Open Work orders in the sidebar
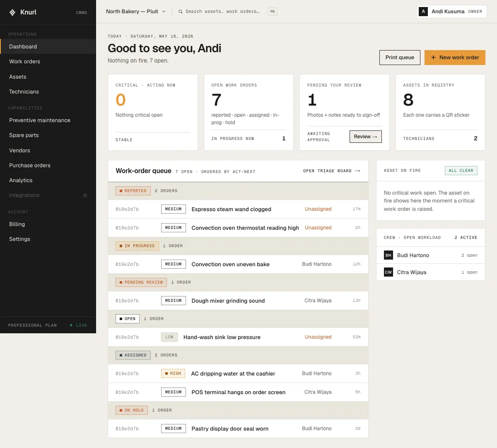The width and height of the screenshot is (497, 448). 48,62
